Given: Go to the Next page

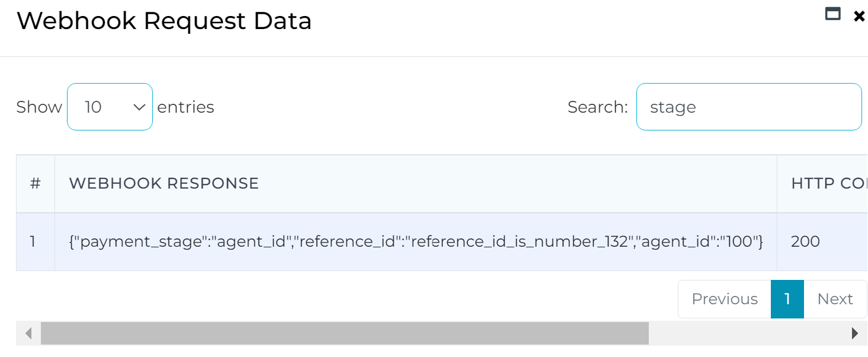Looking at the screenshot, I should (x=835, y=299).
